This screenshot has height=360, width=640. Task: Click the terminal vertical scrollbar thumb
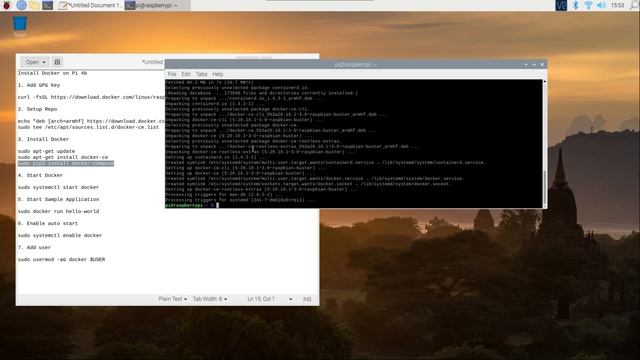point(544,188)
